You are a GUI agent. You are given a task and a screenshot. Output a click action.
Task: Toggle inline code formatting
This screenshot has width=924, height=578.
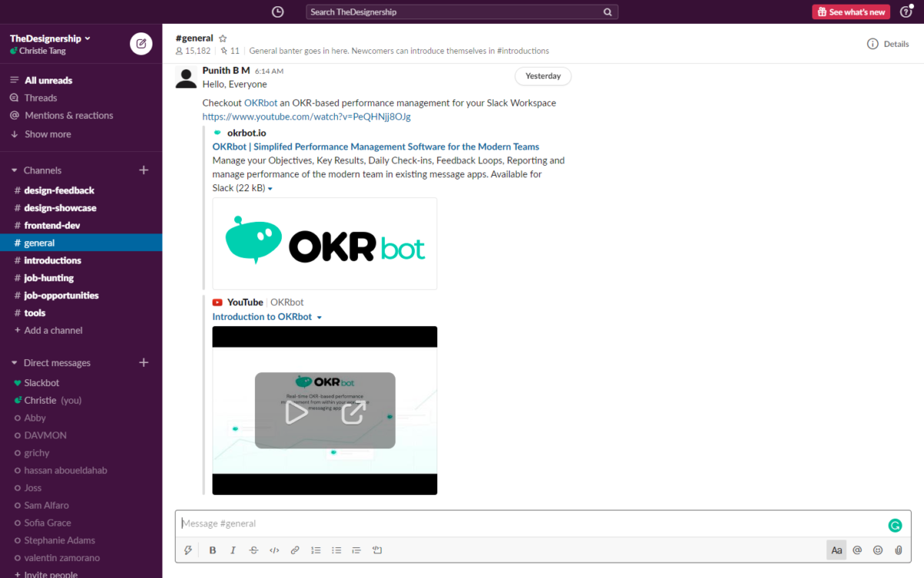click(x=274, y=550)
